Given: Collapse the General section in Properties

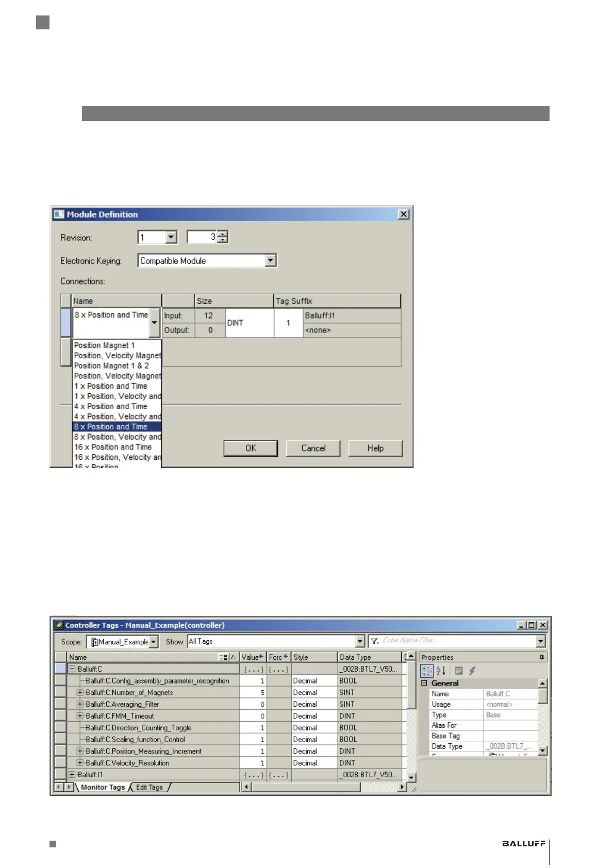Looking at the screenshot, I should click(x=424, y=683).
